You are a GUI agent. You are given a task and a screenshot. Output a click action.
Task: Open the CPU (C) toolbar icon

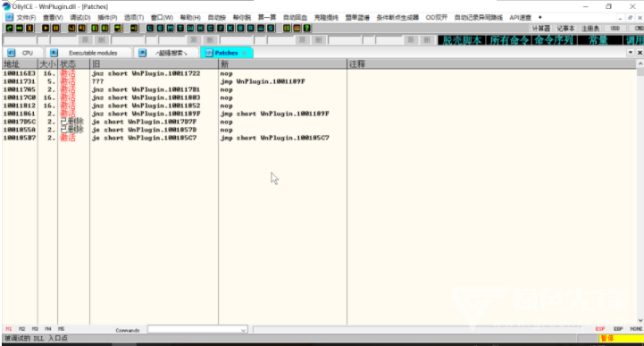[210, 29]
